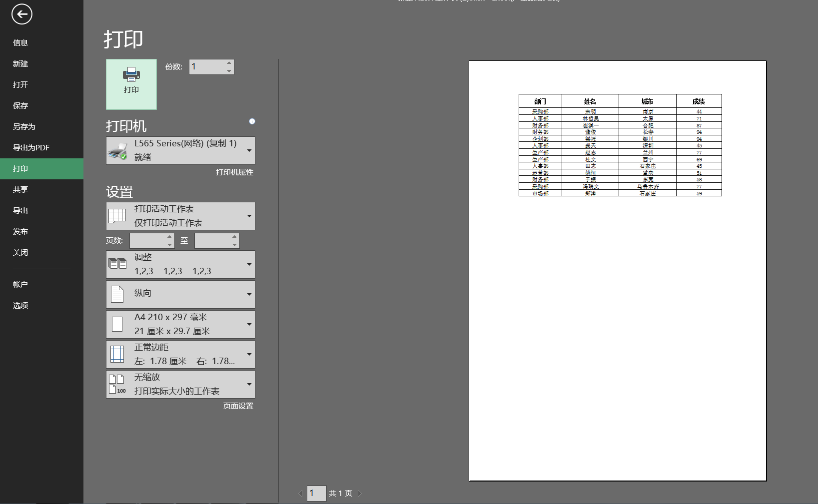818x504 pixels.
Task: Click the print active sheets grid icon
Action: click(117, 216)
